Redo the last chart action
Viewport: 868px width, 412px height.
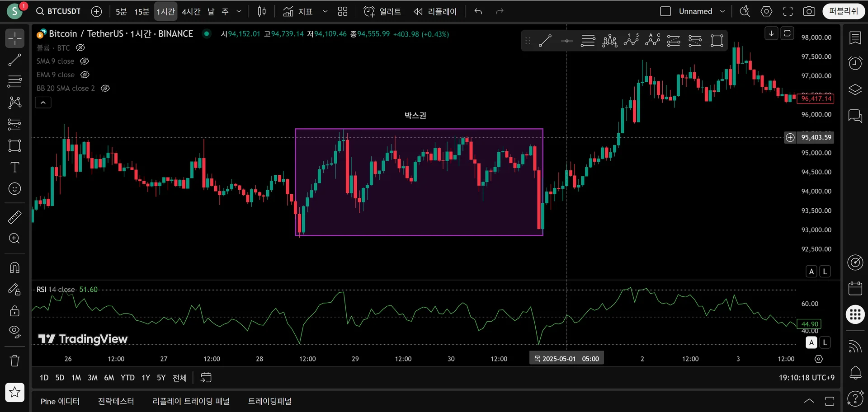tap(500, 11)
